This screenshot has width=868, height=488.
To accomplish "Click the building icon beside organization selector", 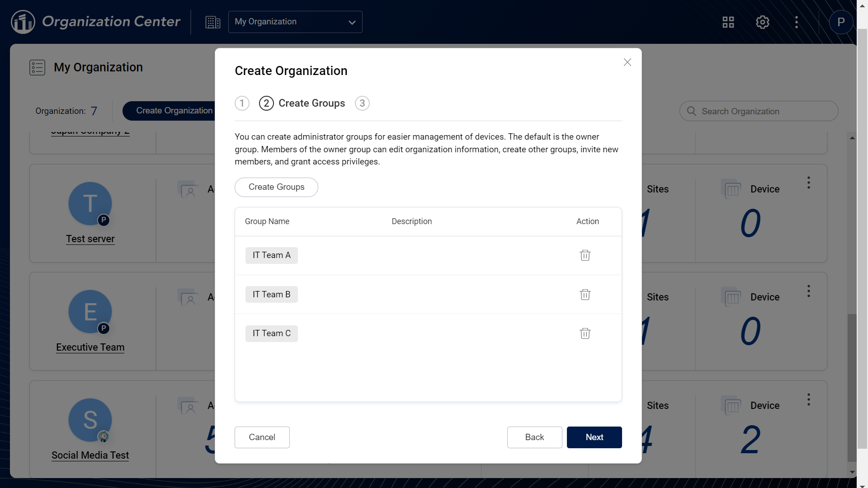I will [x=212, y=22].
